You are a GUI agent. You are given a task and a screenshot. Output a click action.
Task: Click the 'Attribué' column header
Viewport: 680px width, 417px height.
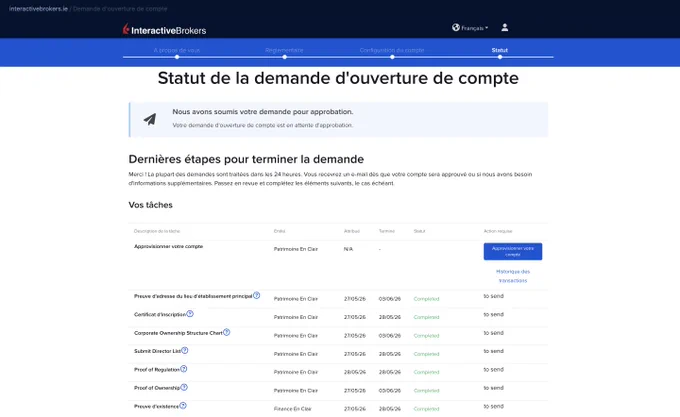pos(352,231)
